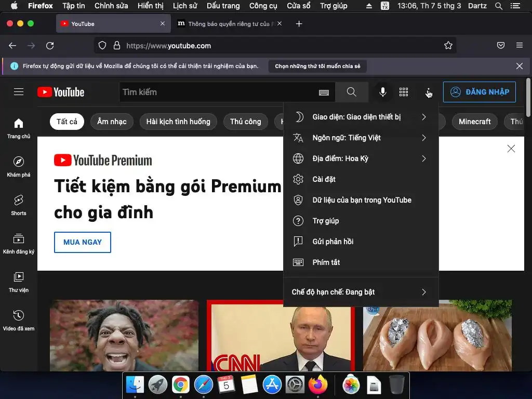The width and height of the screenshot is (532, 399).
Task: Close the Thông báo quyền riêng tư tab
Action: click(279, 23)
